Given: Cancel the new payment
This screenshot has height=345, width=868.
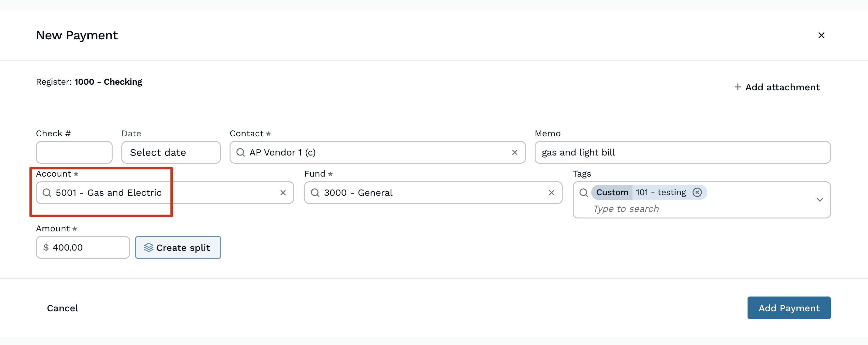Looking at the screenshot, I should click(62, 308).
